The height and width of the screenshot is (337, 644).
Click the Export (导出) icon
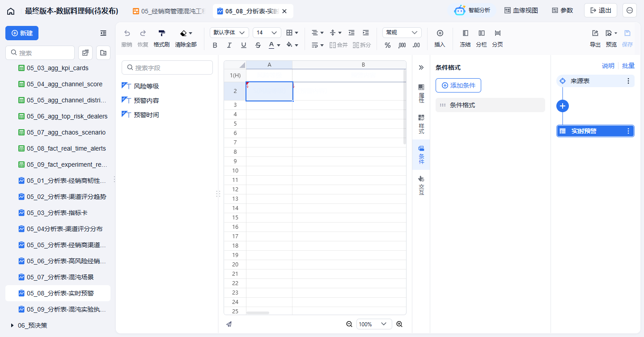click(595, 38)
